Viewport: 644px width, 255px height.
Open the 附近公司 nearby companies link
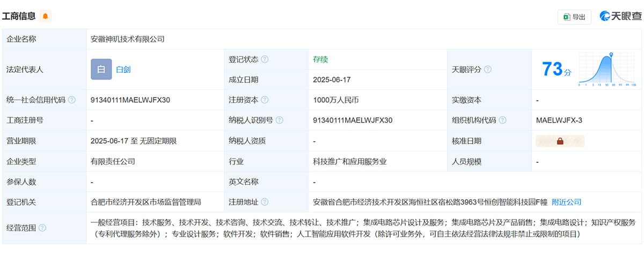[566, 202]
